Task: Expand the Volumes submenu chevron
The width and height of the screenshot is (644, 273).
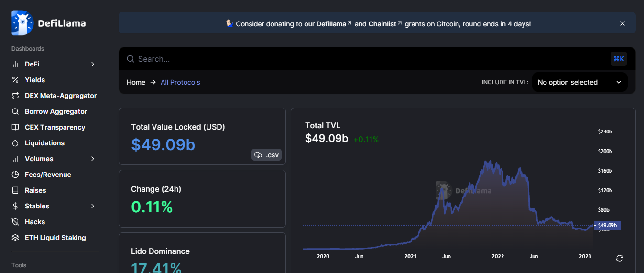Action: click(x=93, y=159)
